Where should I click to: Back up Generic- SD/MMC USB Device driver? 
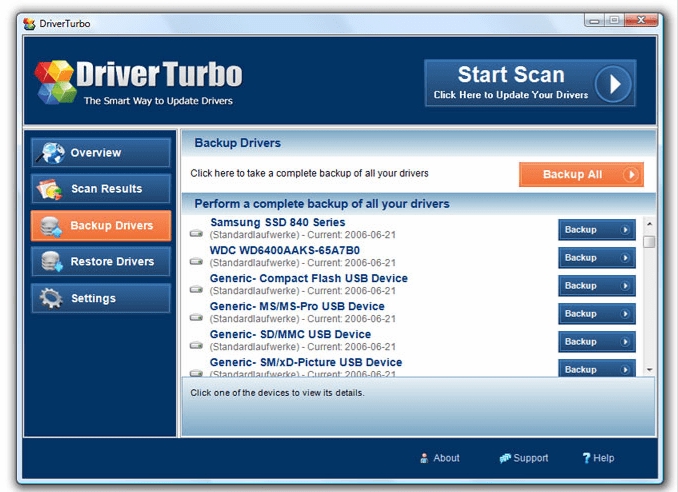pos(597,342)
